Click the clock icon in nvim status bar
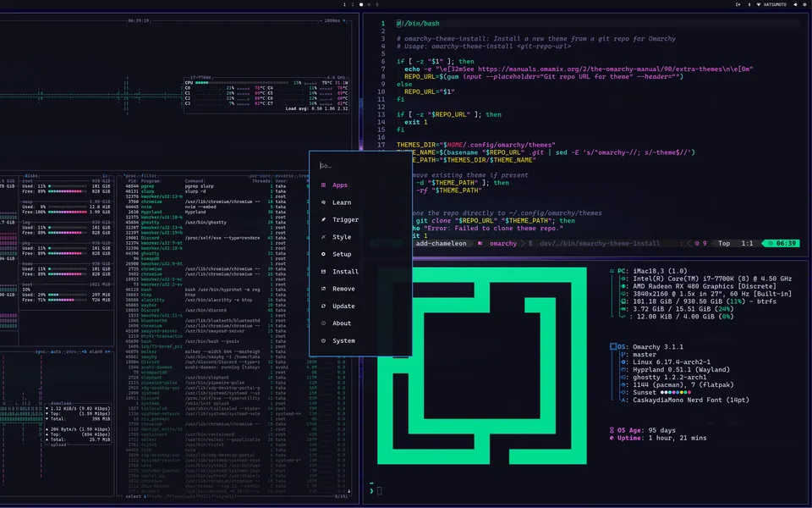The width and height of the screenshot is (812, 508). (771, 244)
